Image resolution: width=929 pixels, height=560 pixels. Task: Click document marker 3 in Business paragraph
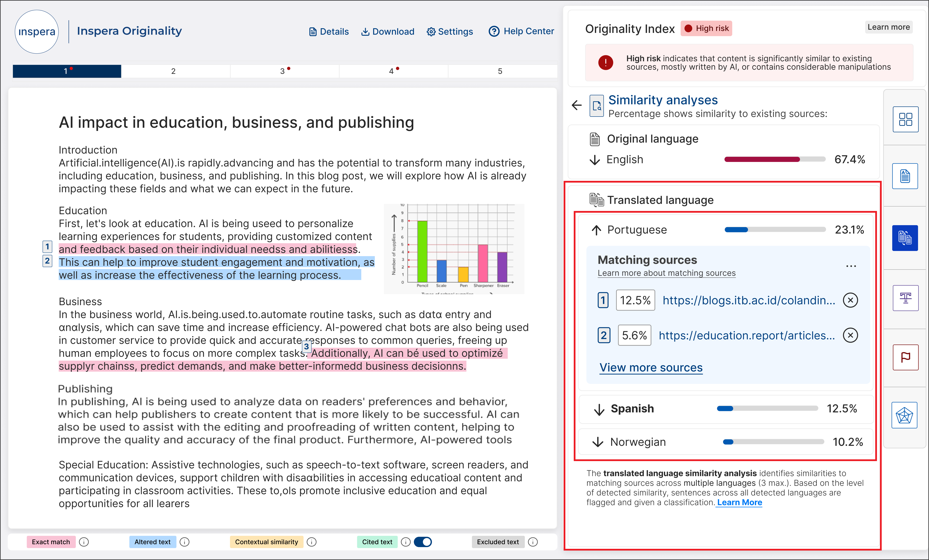(306, 346)
